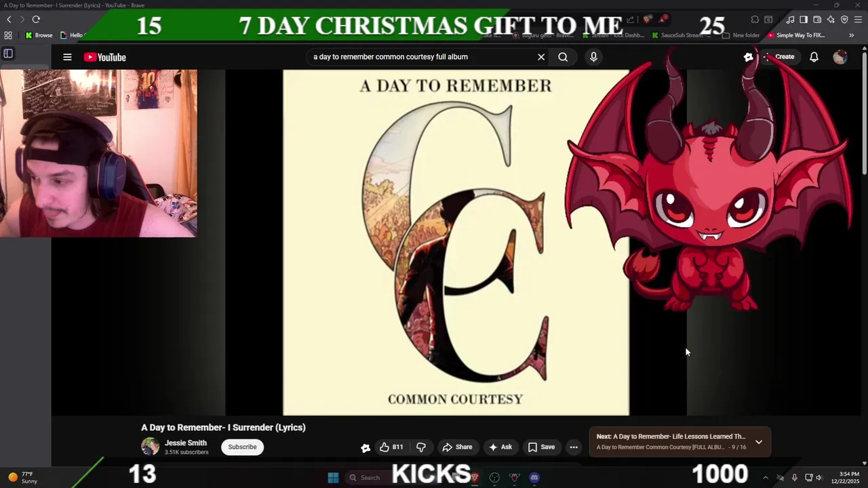Open the more actions three-dot menu

click(x=574, y=447)
